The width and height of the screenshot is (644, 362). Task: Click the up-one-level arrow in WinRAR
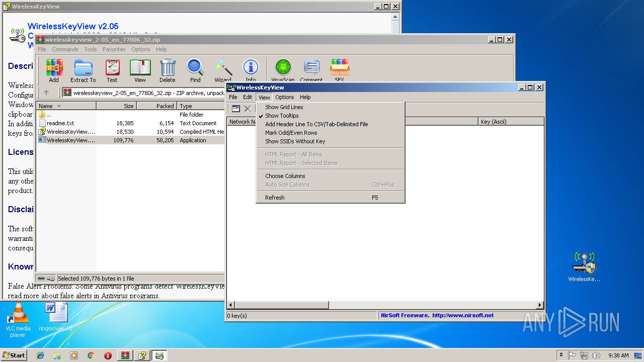click(46, 93)
